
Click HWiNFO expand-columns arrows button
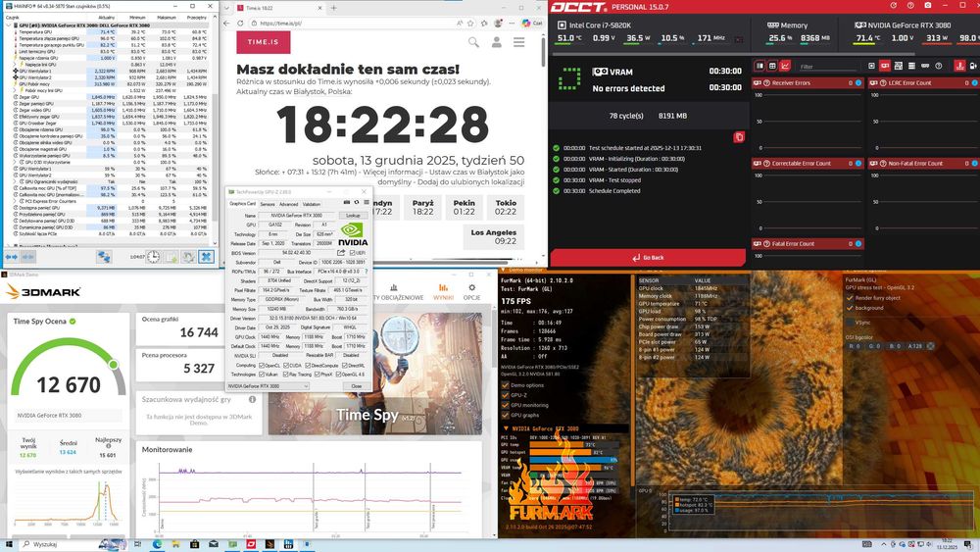click(11, 256)
